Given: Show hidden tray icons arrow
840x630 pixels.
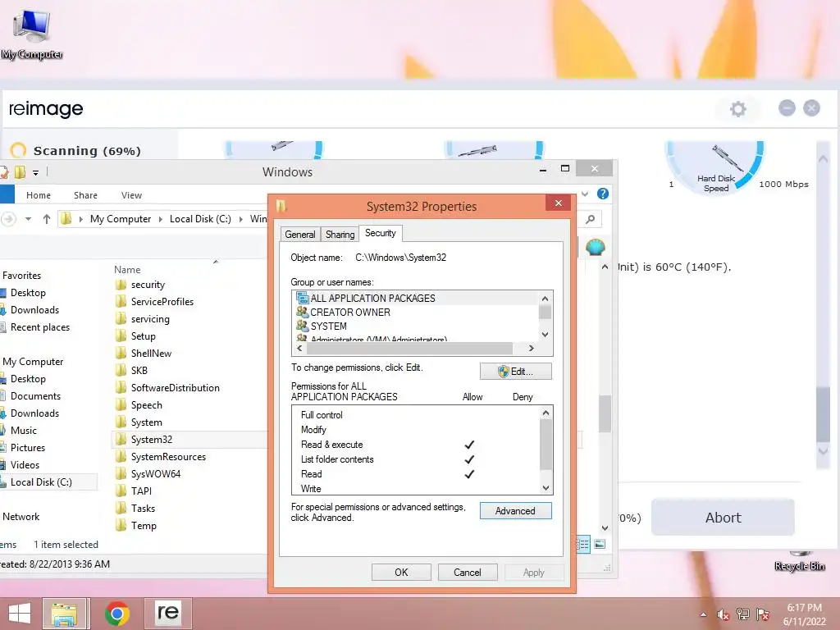Looking at the screenshot, I should tap(703, 614).
